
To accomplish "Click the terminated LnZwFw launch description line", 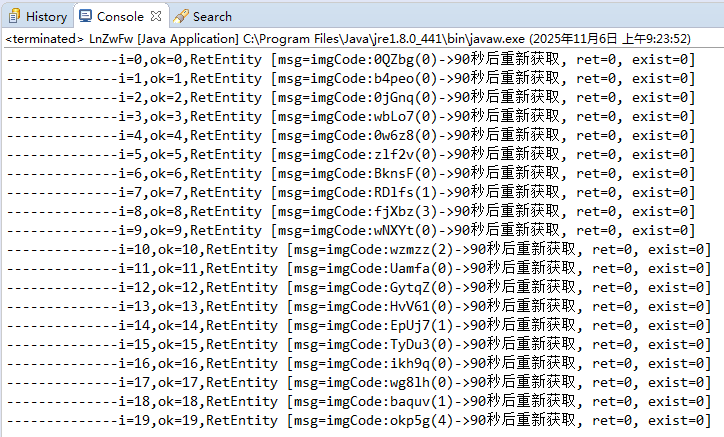I will (x=348, y=39).
